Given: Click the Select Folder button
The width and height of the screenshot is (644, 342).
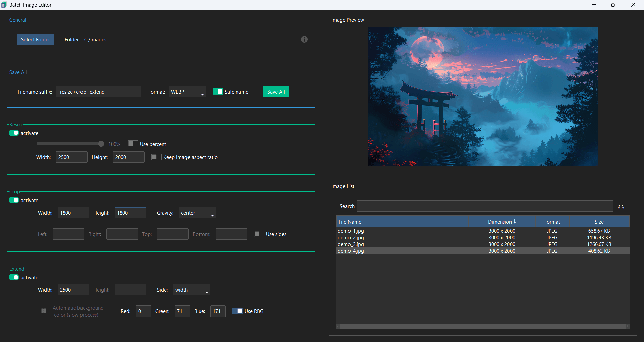Looking at the screenshot, I should pyautogui.click(x=36, y=39).
